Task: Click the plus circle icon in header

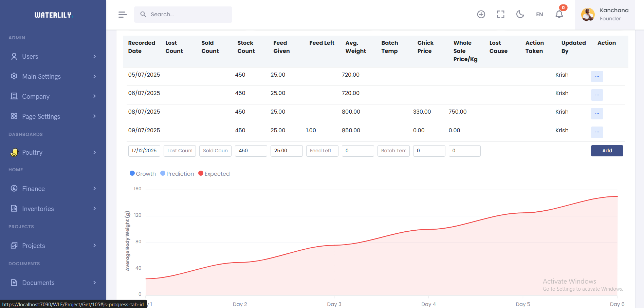Action: pyautogui.click(x=481, y=14)
